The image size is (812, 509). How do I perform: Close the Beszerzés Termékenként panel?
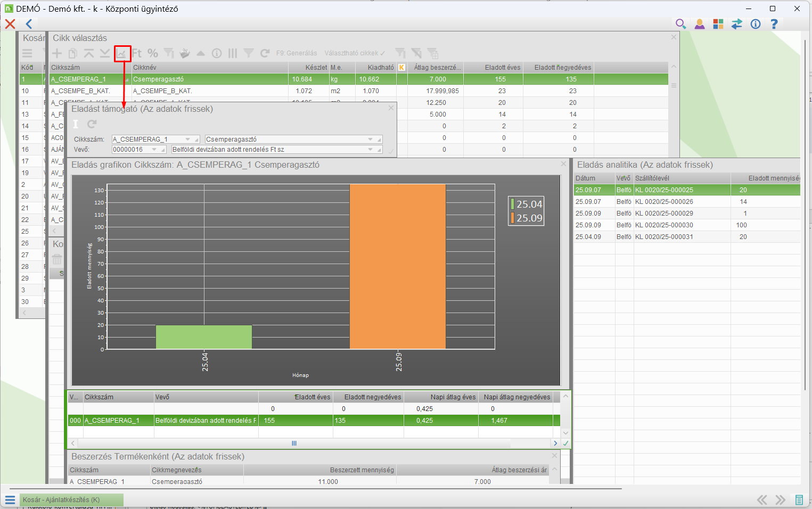click(x=554, y=456)
